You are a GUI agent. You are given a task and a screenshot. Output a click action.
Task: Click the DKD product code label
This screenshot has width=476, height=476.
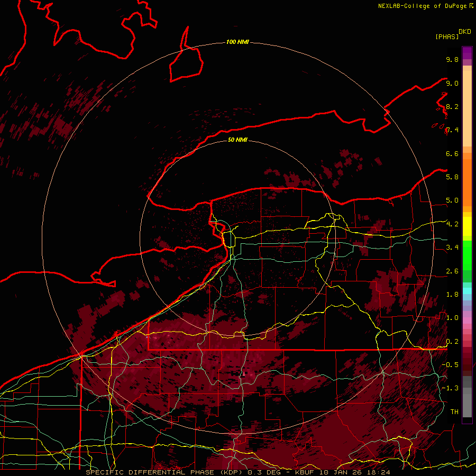[465, 32]
